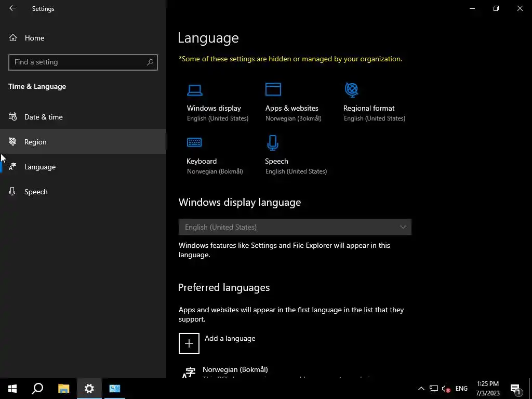
Task: Go to Home in sidebar
Action: [x=83, y=37]
